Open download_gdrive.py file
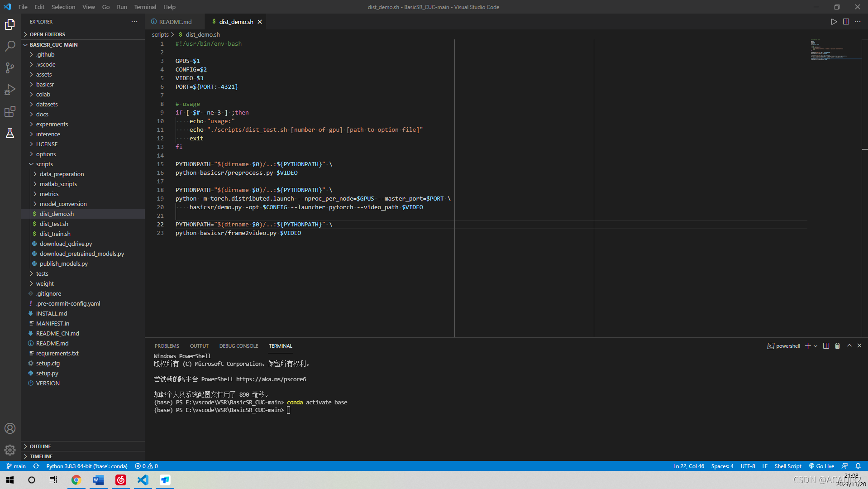 pos(83,244)
